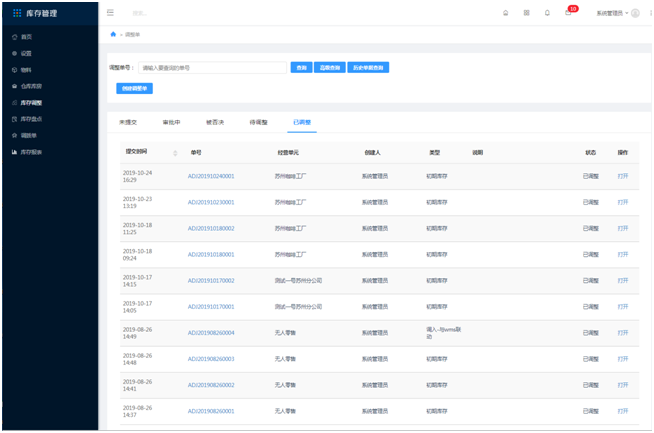Click 打开 for row ADJ201908260003
This screenshot has height=433, width=654.
[623, 359]
